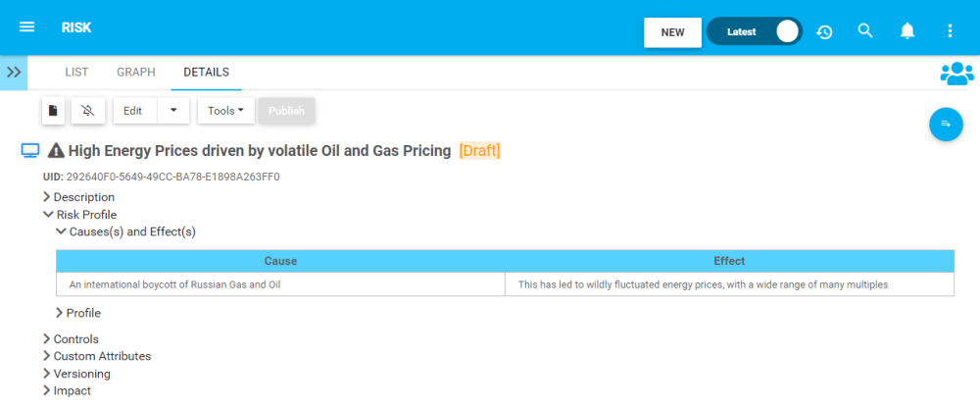Open the three-dot more options menu

pyautogui.click(x=950, y=31)
